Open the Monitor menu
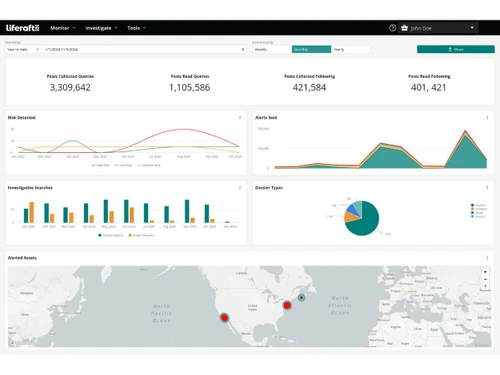 [63, 28]
